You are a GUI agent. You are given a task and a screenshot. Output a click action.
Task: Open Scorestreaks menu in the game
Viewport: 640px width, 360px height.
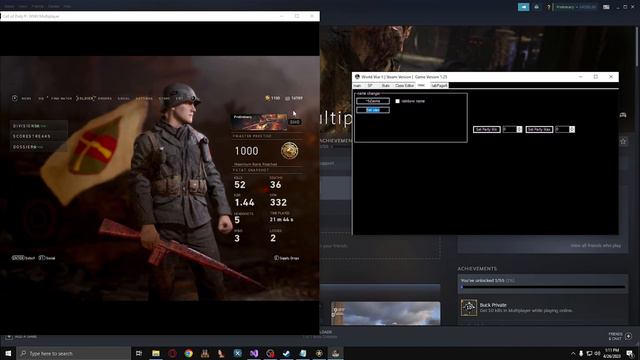coord(38,136)
